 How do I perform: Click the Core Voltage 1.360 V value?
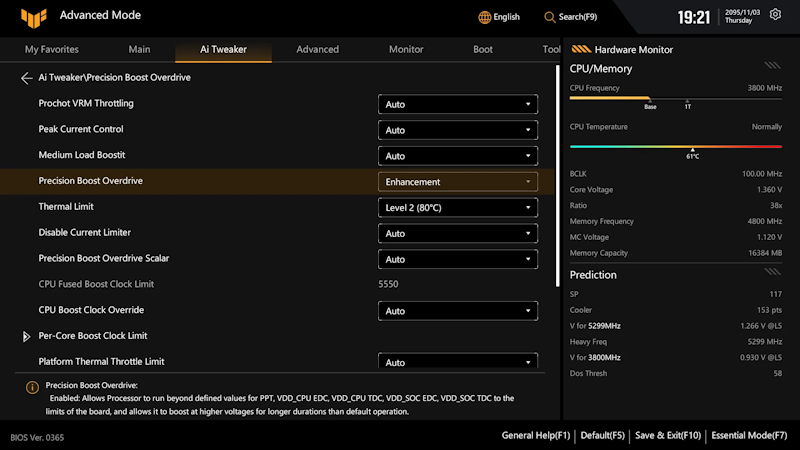point(769,190)
